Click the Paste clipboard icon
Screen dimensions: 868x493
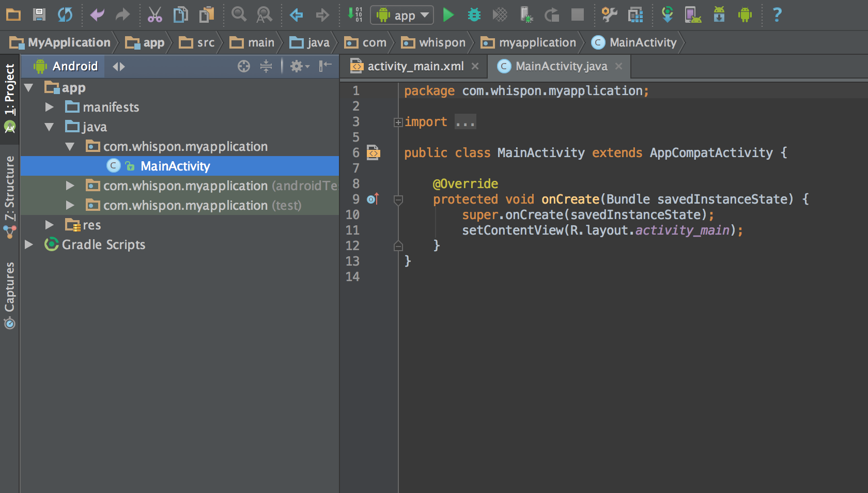tap(207, 14)
